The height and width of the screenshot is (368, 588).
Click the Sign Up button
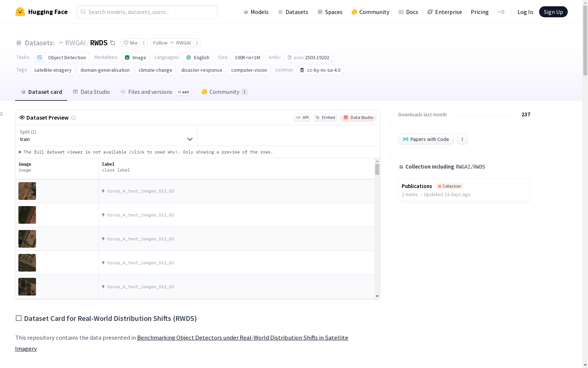tap(553, 12)
